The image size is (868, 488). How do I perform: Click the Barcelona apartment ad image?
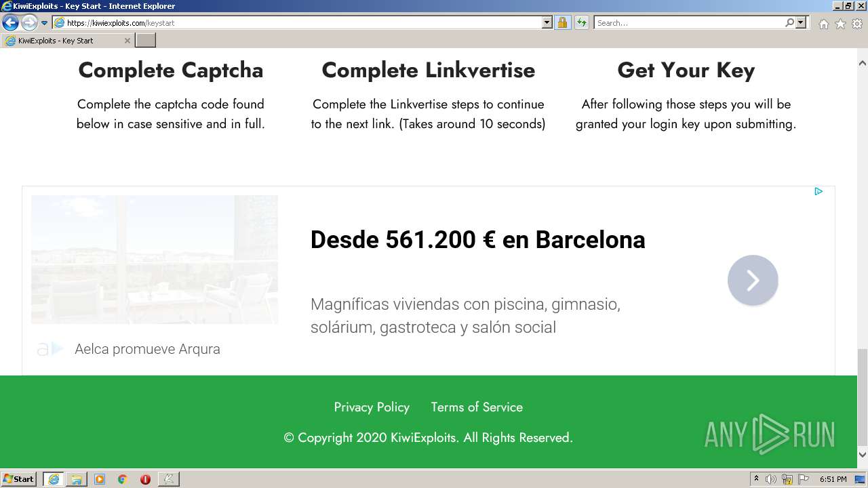click(x=155, y=260)
